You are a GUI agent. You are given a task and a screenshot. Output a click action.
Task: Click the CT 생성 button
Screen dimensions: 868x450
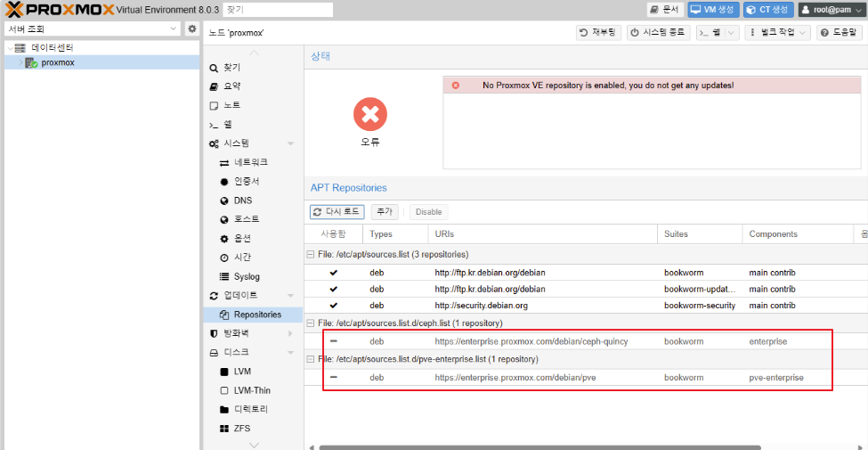click(768, 10)
